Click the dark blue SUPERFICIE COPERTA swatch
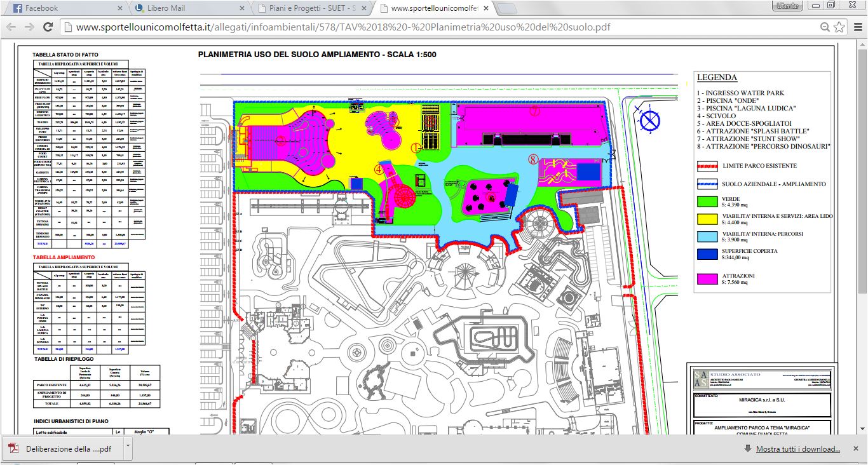The width and height of the screenshot is (868, 465). pyautogui.click(x=706, y=255)
